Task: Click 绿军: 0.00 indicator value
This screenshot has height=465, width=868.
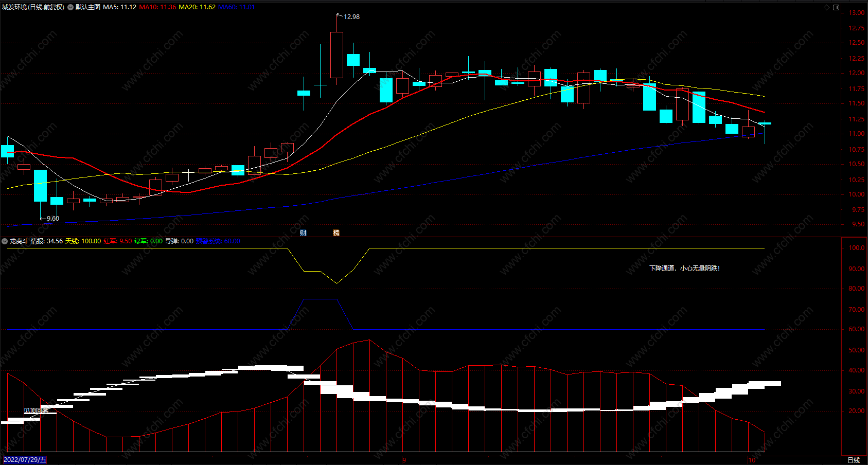Action: [x=149, y=241]
